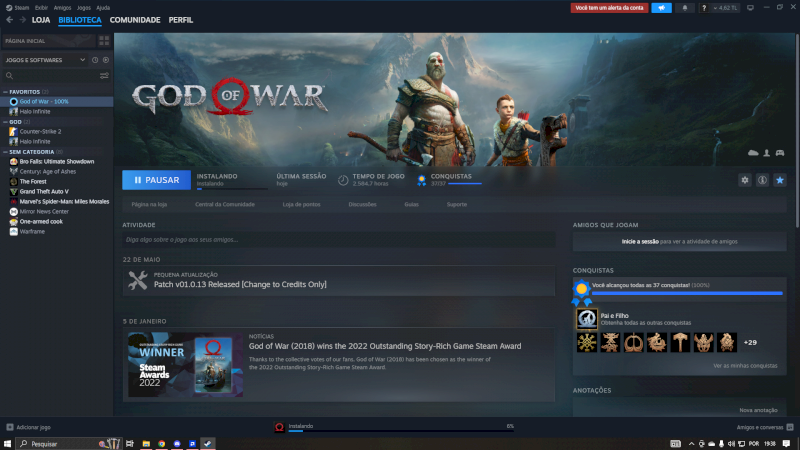The image size is (800, 450).
Task: Open Windows Start menu
Action: coord(7,444)
